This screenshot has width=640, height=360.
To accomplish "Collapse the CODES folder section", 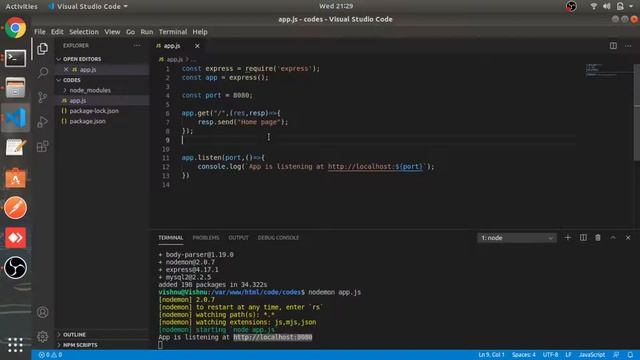I will pos(102,80).
